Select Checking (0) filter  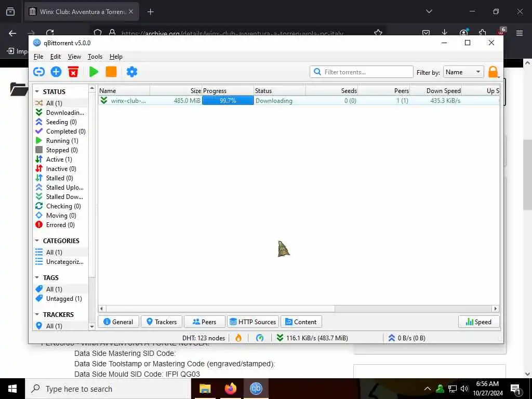pos(60,206)
